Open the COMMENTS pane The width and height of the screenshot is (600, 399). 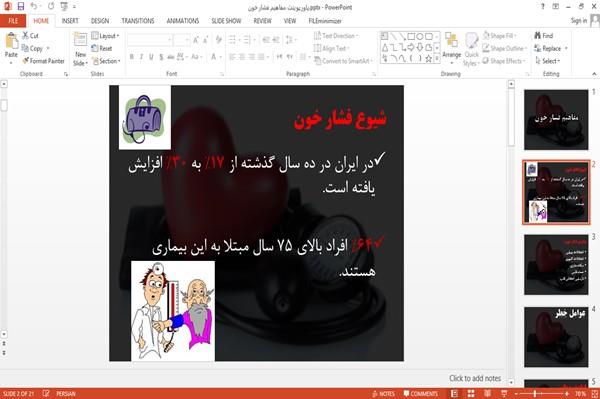point(420,394)
